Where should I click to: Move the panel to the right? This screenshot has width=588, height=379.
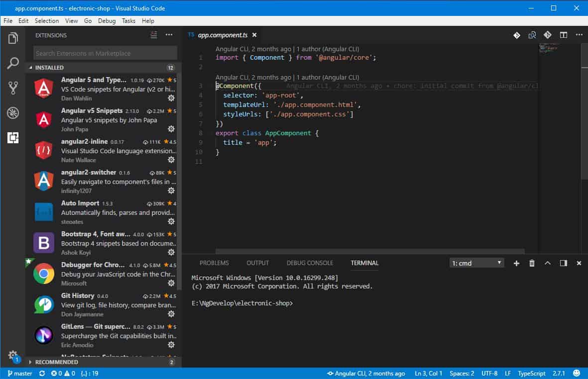pyautogui.click(x=563, y=263)
